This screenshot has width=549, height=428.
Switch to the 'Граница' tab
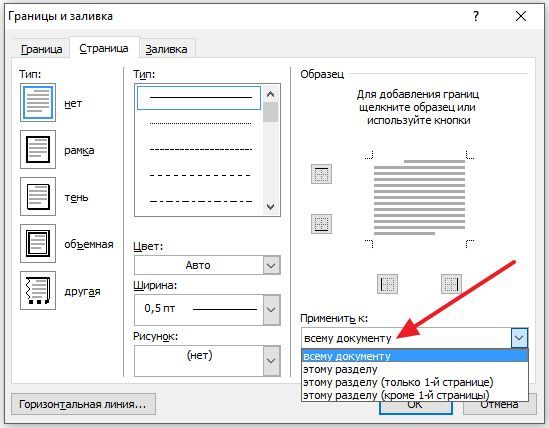41,49
